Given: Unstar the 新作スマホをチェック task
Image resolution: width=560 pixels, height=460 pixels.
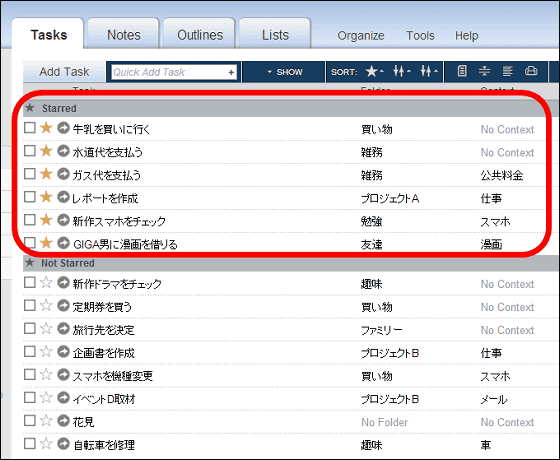Looking at the screenshot, I should 46,220.
